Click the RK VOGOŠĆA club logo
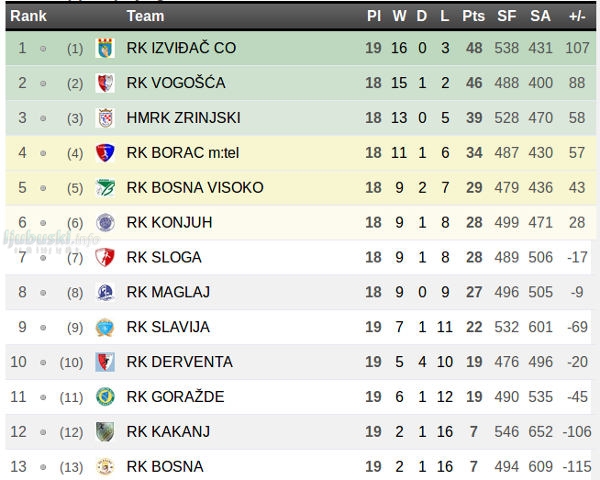This screenshot has width=600, height=480. 105,83
